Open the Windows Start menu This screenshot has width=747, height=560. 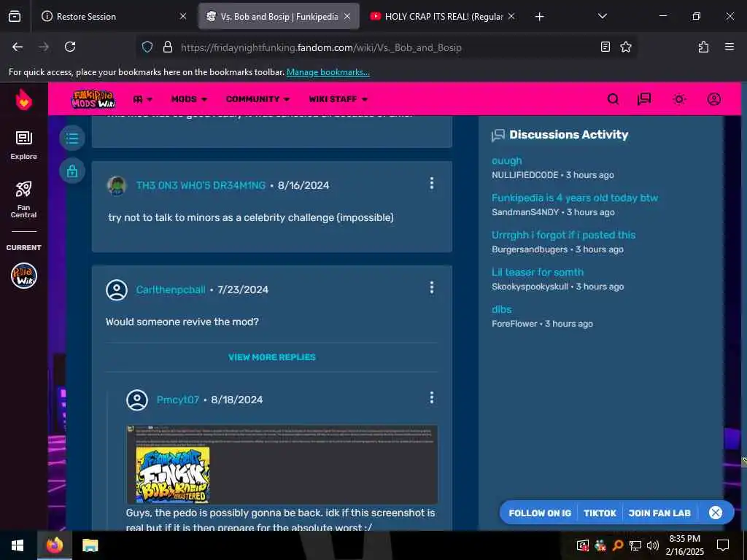click(x=18, y=545)
